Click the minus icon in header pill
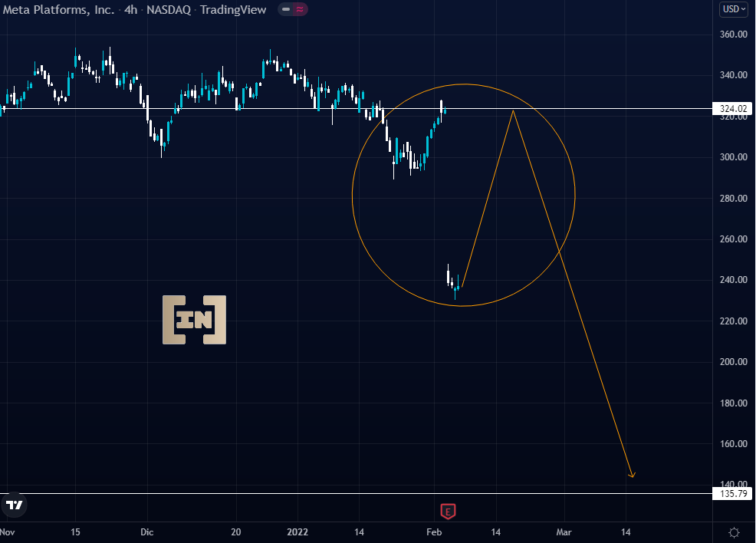This screenshot has height=543, width=756. coord(286,9)
